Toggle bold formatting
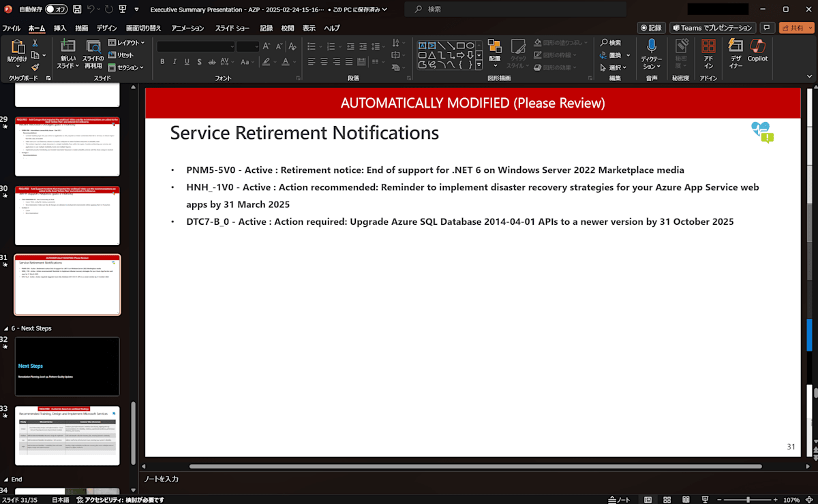This screenshot has width=818, height=504. (162, 61)
